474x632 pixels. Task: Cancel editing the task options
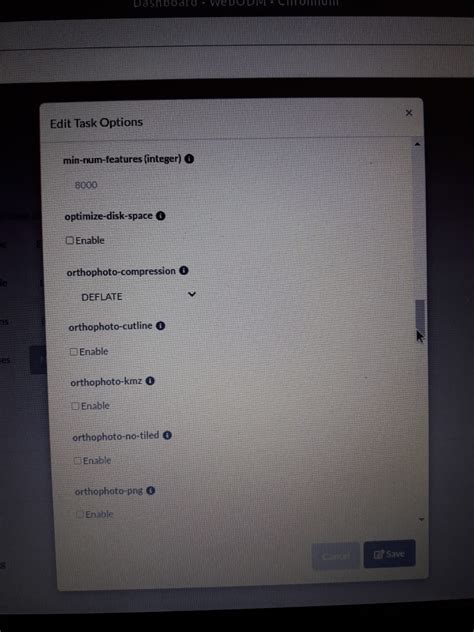[336, 556]
